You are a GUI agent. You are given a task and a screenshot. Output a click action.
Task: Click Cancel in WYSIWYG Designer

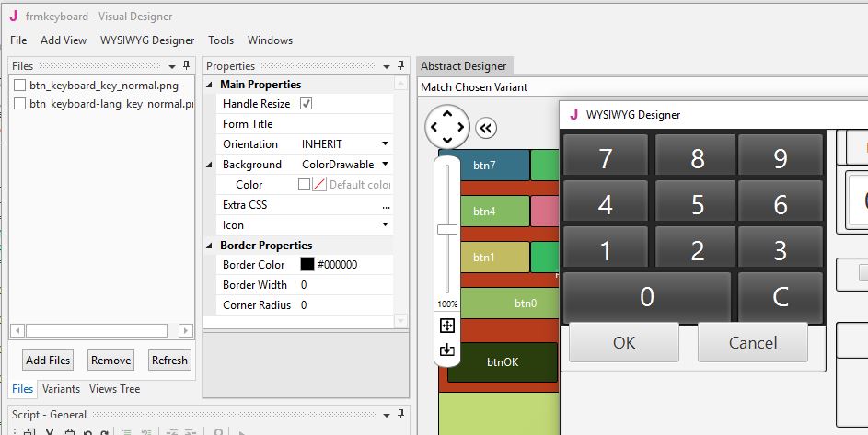[x=753, y=343]
